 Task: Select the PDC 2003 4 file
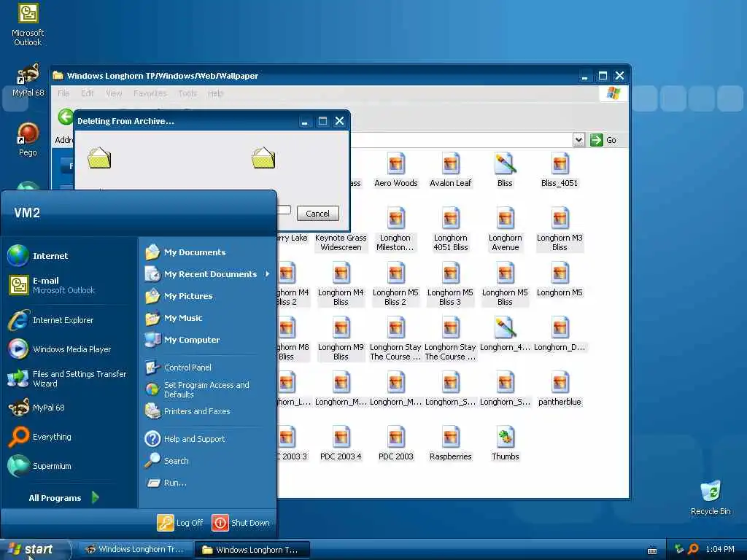(341, 444)
